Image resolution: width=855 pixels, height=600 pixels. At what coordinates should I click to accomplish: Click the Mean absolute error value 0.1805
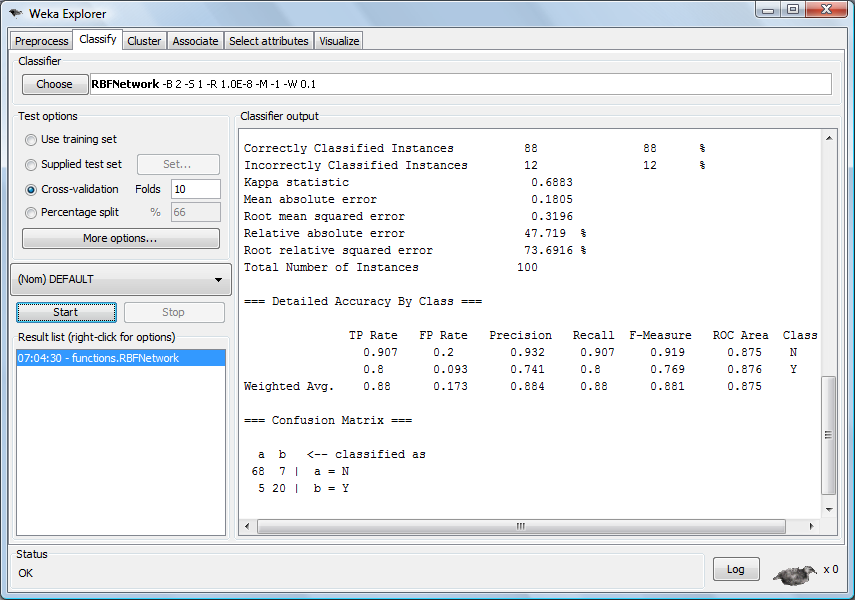(551, 199)
